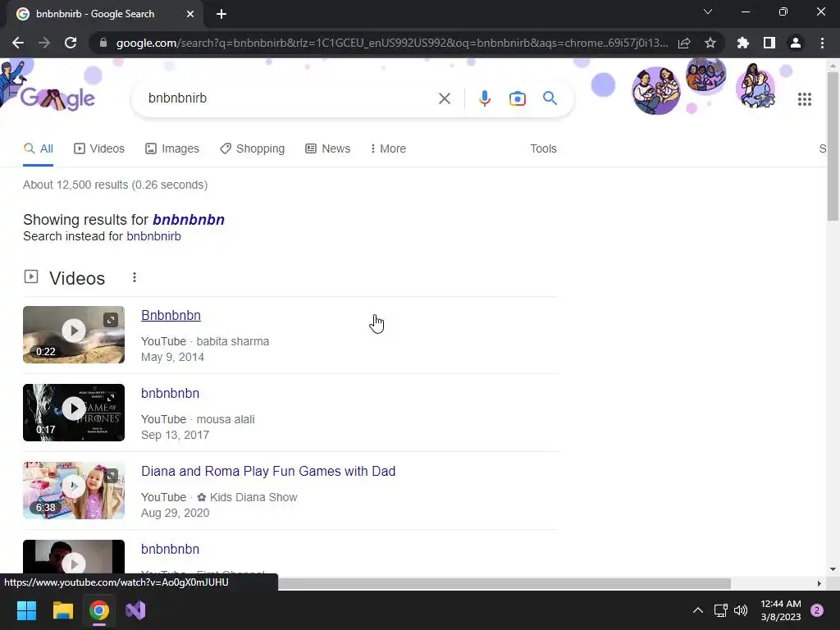Open the bnbnbnbn video by mousa alali
The width and height of the screenshot is (840, 630).
[x=170, y=393]
